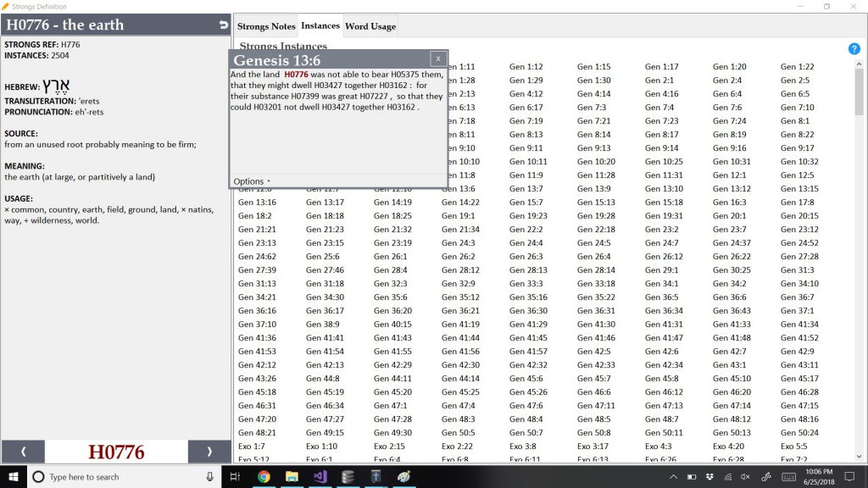This screenshot has width=868, height=488.
Task: Launch Visual Studio from the taskbar
Action: tap(320, 477)
